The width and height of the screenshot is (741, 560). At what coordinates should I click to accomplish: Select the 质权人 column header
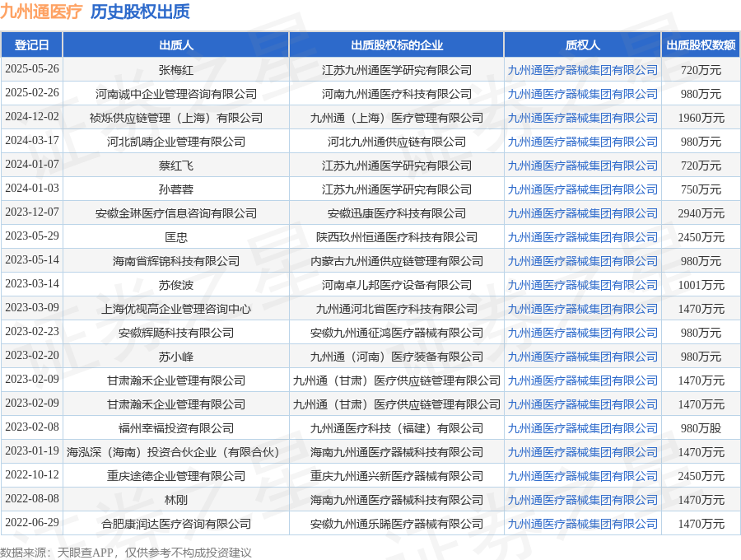click(x=582, y=45)
